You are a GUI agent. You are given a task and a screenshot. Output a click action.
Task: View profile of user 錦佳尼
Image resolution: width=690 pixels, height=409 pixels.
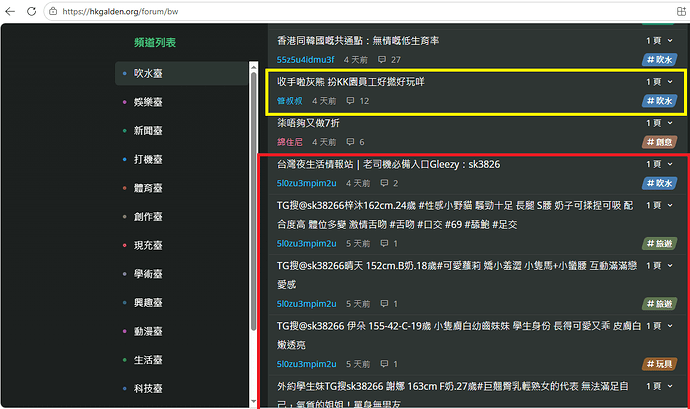(x=290, y=142)
